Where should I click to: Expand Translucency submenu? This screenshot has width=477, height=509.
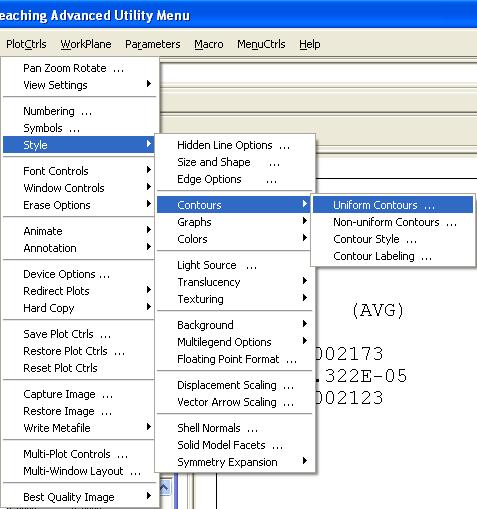pyautogui.click(x=235, y=282)
